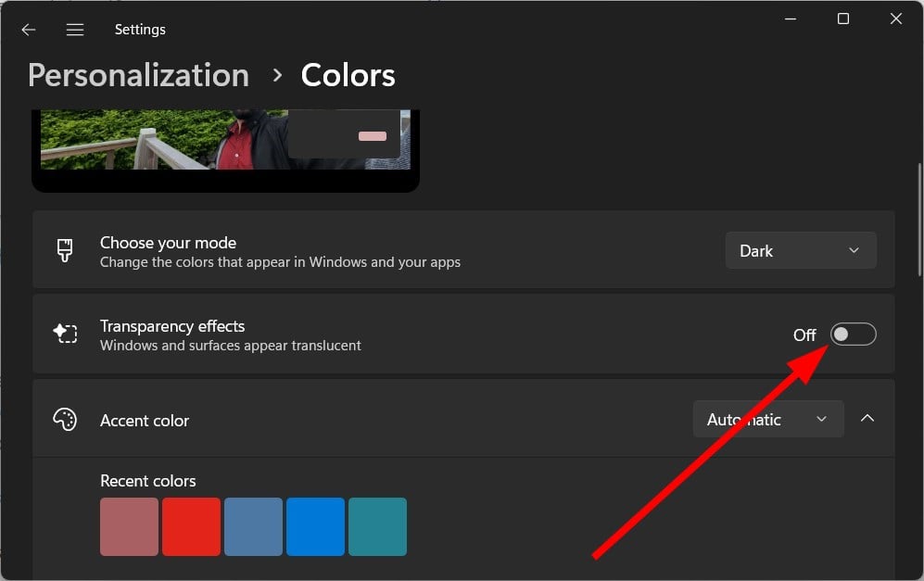Navigate to Personalization in the breadcrumb
The width and height of the screenshot is (924, 581).
(138, 75)
